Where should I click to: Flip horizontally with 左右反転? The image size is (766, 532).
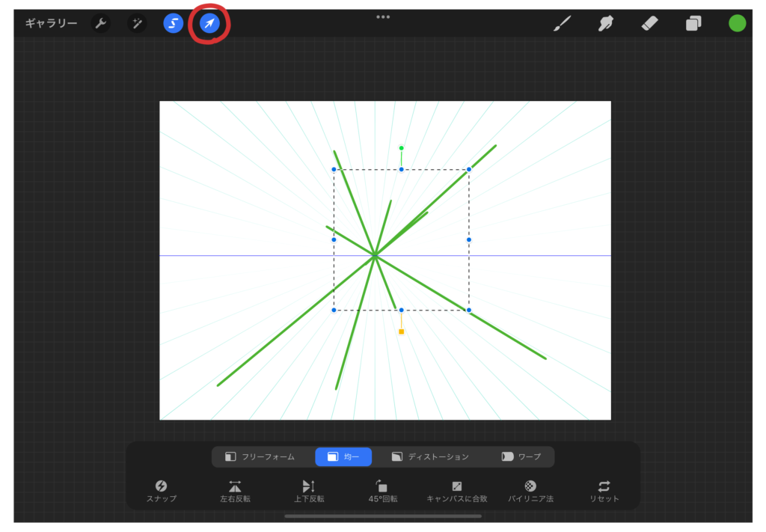click(x=235, y=491)
